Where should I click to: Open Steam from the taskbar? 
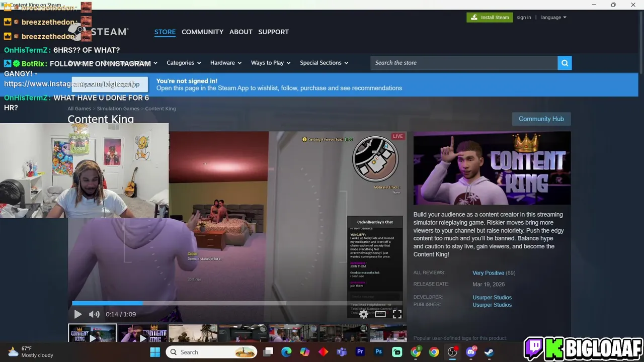(489, 352)
